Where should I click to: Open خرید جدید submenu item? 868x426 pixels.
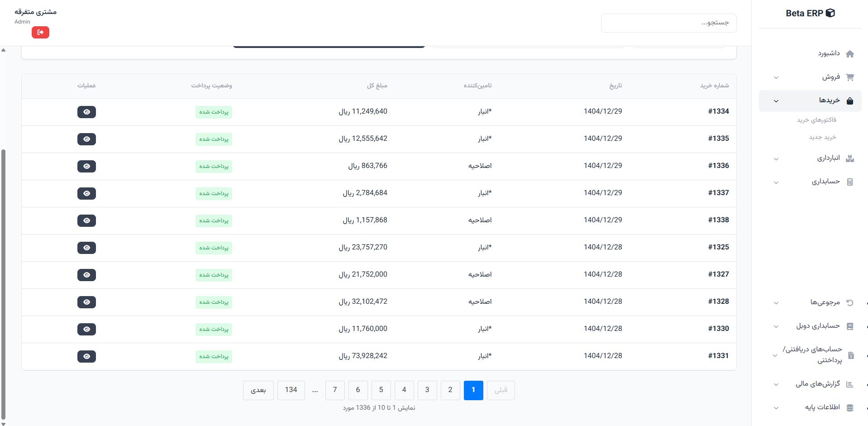[x=823, y=137]
